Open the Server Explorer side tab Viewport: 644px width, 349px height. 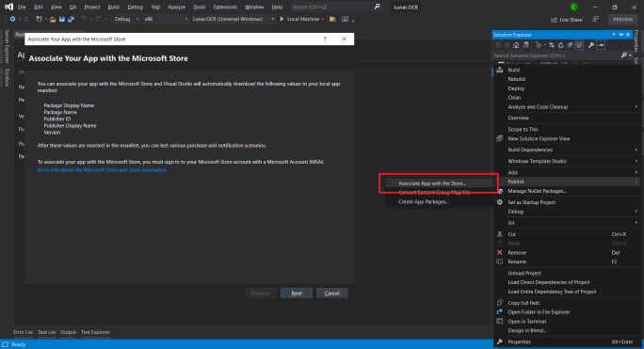pos(7,47)
